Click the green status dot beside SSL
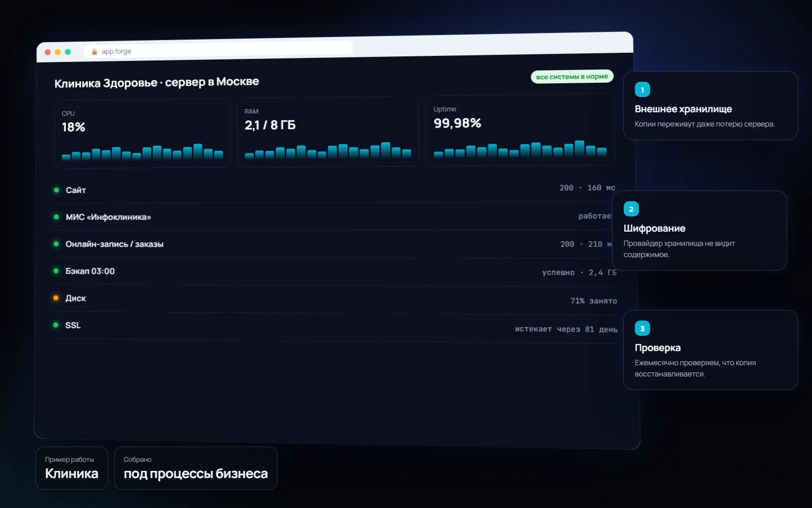 click(x=56, y=325)
